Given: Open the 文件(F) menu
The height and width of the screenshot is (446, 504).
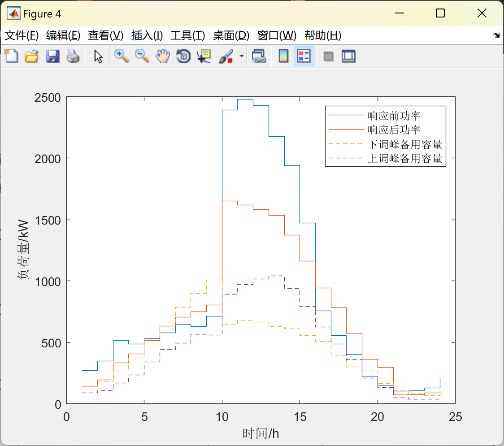Looking at the screenshot, I should (22, 35).
